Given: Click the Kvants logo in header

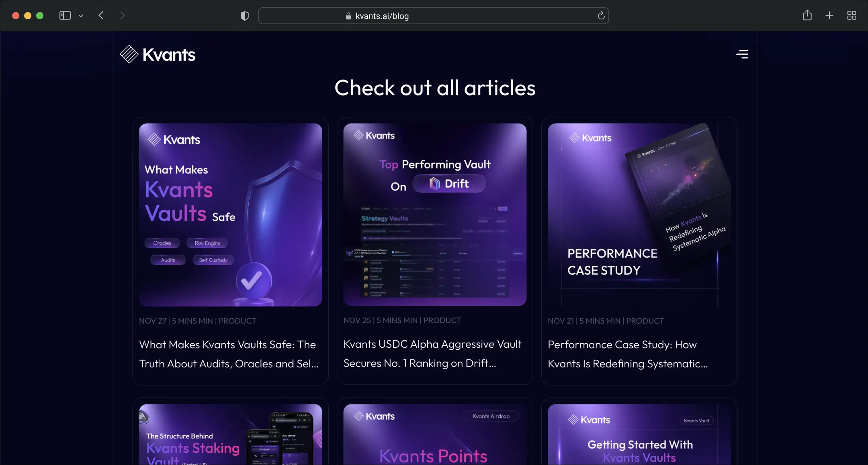Looking at the screenshot, I should [158, 54].
